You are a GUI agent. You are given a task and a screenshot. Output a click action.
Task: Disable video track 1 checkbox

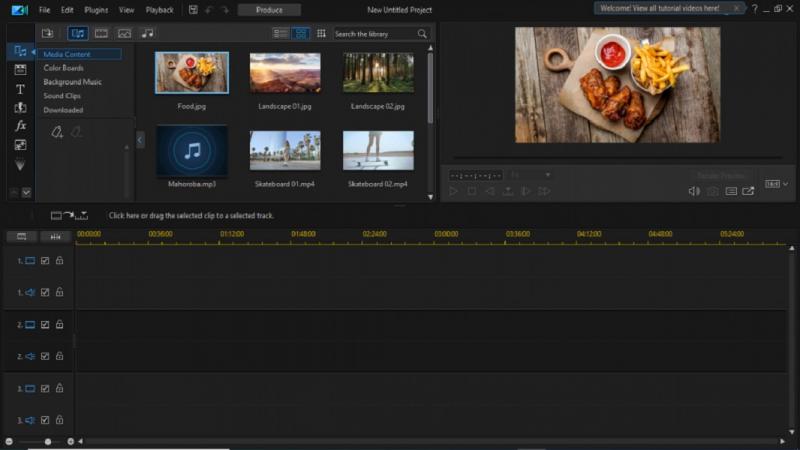tap(45, 261)
